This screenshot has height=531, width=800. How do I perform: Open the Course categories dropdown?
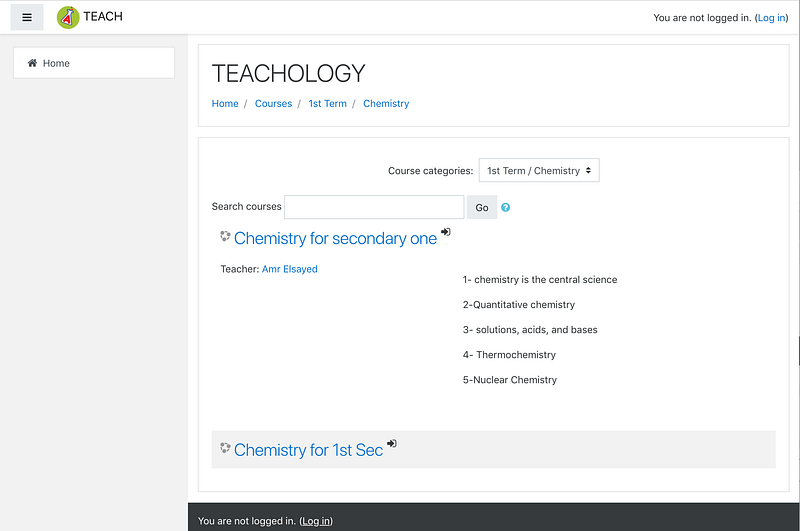tap(539, 170)
